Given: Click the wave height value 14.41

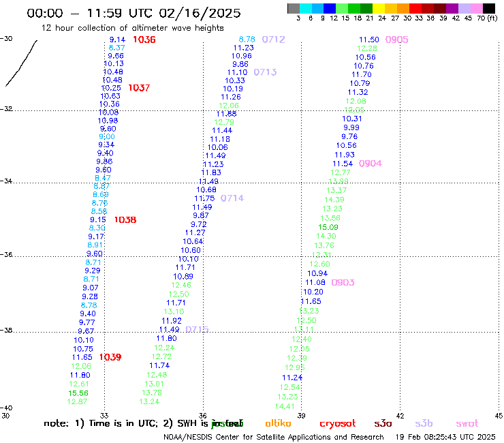Looking at the screenshot, I should 285,406.
